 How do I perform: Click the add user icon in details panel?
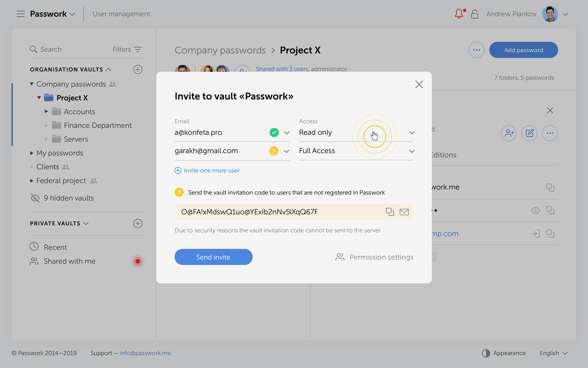point(509,133)
